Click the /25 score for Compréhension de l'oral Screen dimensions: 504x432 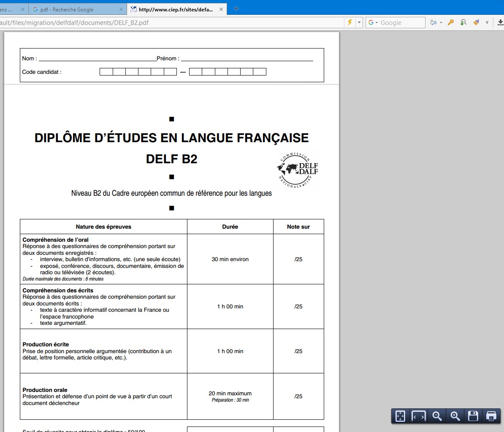pos(298,259)
